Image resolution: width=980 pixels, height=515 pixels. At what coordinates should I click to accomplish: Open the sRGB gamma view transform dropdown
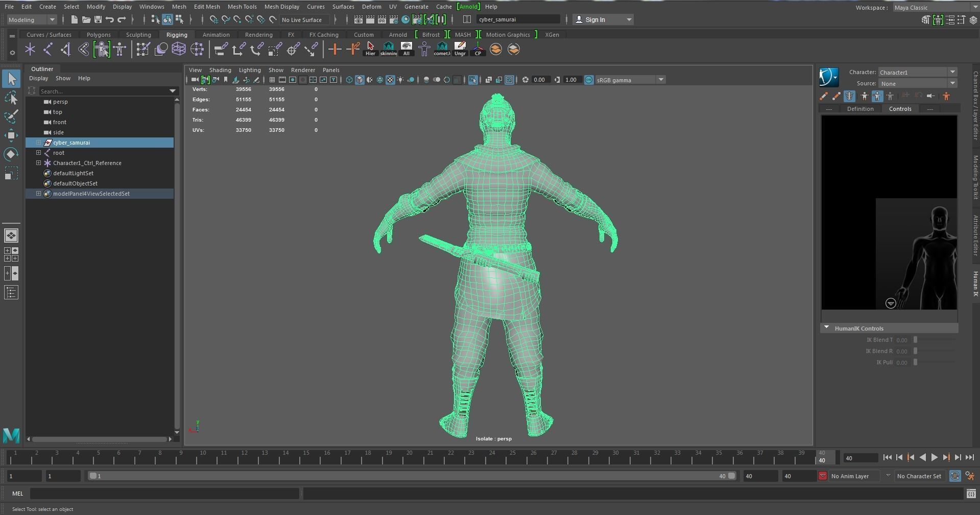point(630,80)
